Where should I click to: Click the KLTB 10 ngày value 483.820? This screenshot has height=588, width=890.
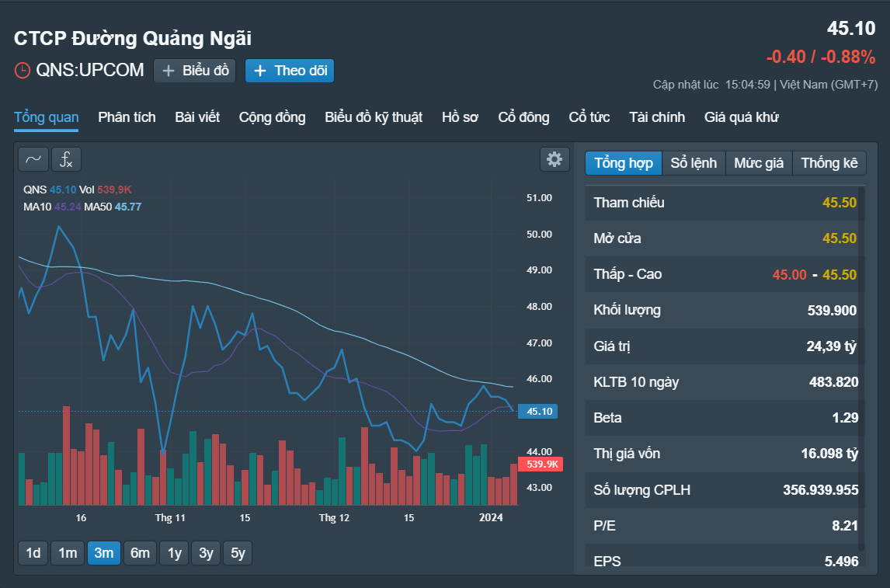(x=834, y=382)
